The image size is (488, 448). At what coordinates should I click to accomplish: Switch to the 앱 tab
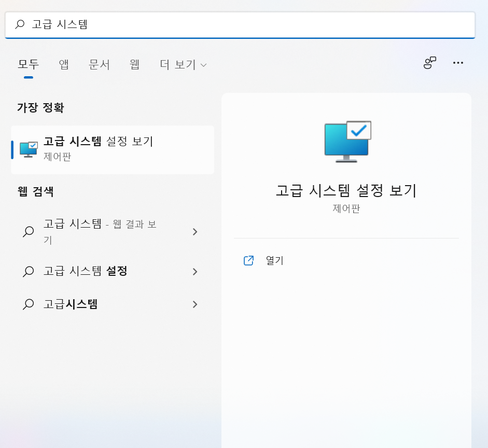coord(63,65)
